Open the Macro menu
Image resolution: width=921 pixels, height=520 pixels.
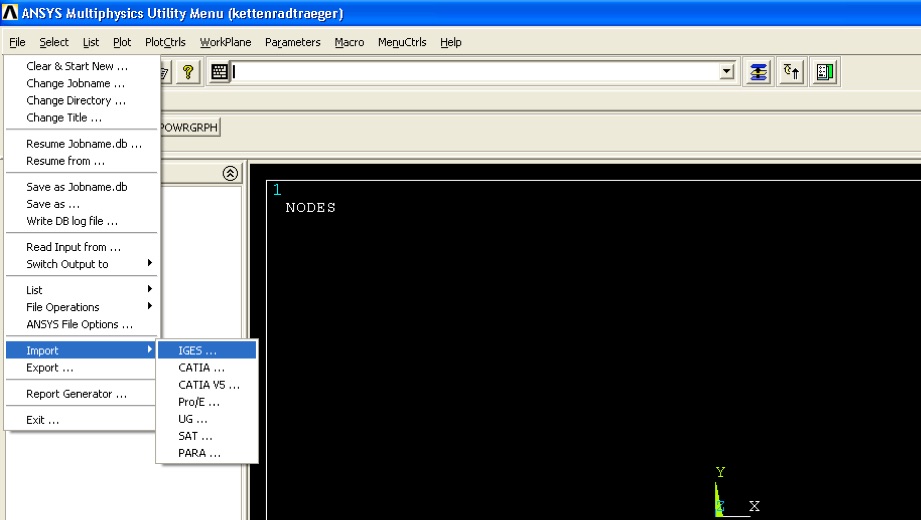[x=349, y=42]
